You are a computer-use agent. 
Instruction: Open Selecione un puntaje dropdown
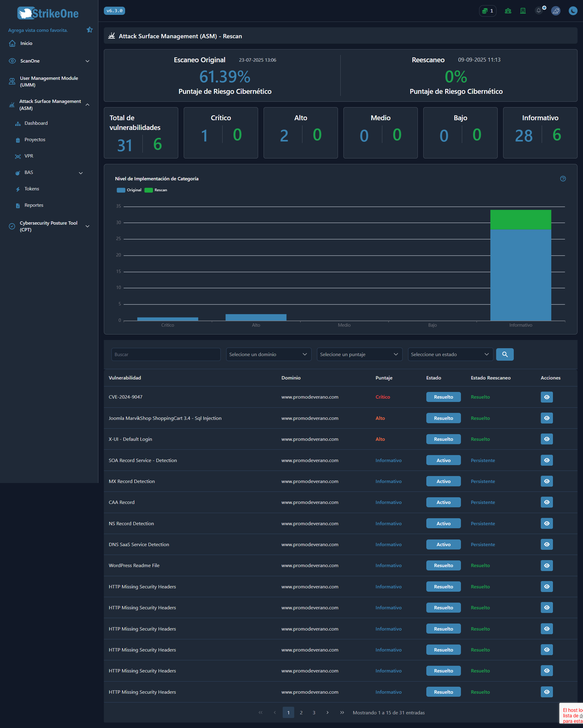(360, 354)
